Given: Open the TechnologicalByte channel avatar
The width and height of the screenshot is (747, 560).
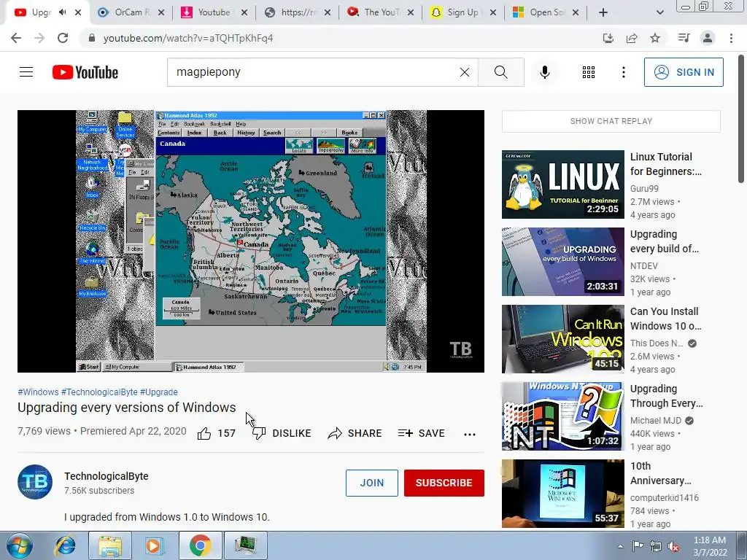Looking at the screenshot, I should click(x=35, y=482).
